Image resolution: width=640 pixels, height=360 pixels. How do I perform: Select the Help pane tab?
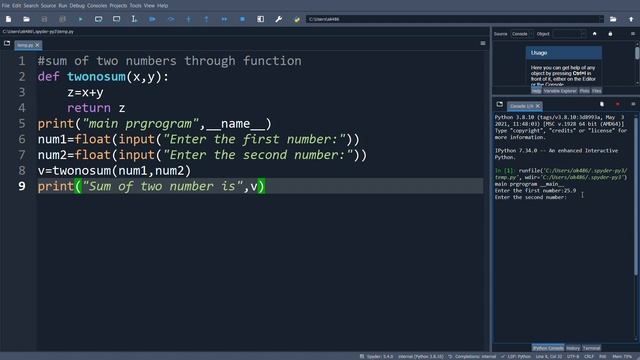(x=536, y=91)
